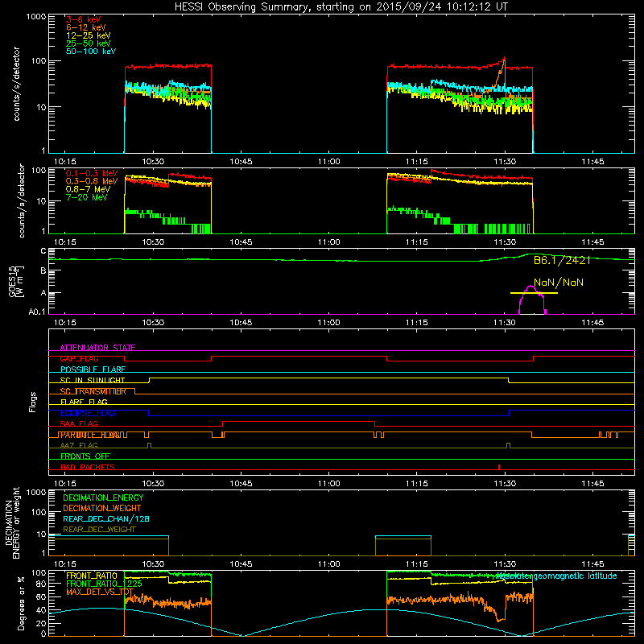Click the FRONT_RATIO legend entry
Image resolution: width=644 pixels, height=644 pixels.
tap(92, 576)
